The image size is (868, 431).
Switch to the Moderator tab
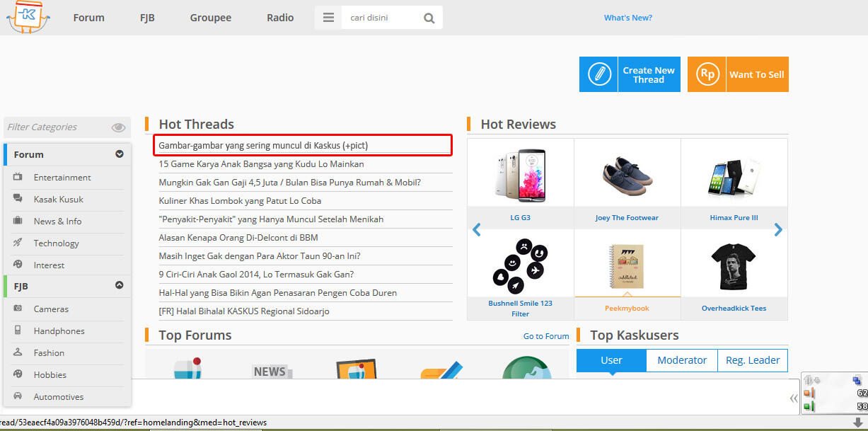click(682, 360)
